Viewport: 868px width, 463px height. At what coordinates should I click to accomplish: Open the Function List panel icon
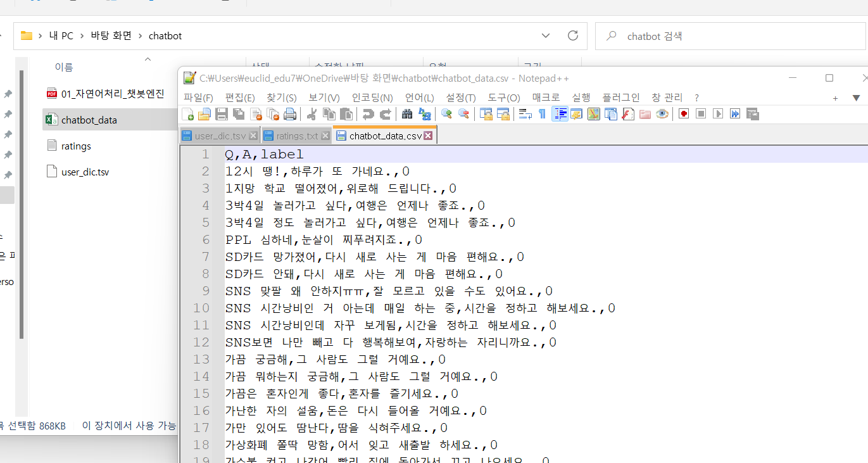click(x=627, y=114)
